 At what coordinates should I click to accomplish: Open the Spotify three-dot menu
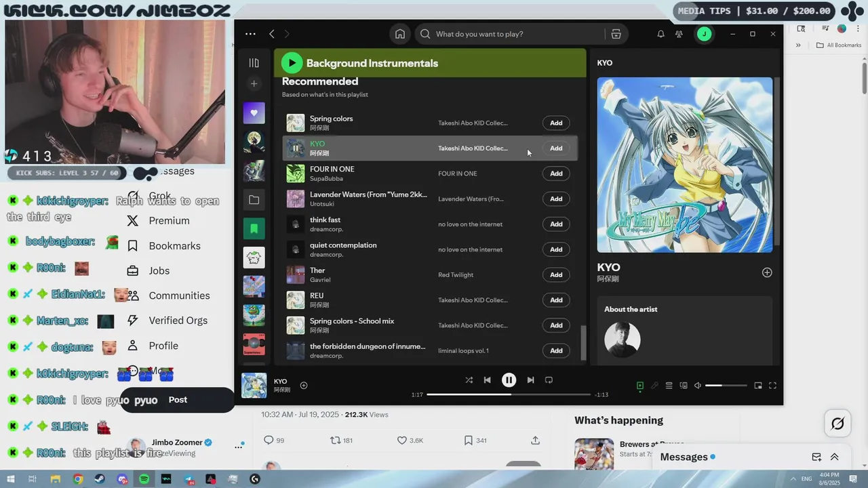pyautogui.click(x=250, y=34)
